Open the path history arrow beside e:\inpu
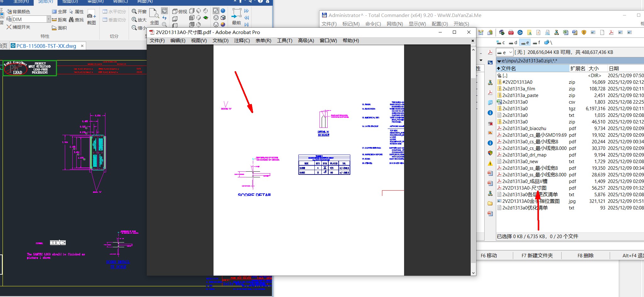 (499, 61)
